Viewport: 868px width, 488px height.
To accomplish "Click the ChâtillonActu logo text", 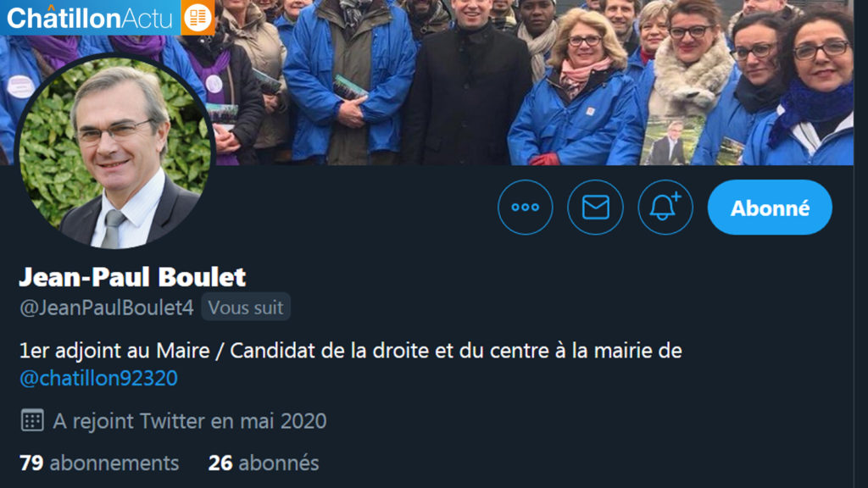I will 90,19.
